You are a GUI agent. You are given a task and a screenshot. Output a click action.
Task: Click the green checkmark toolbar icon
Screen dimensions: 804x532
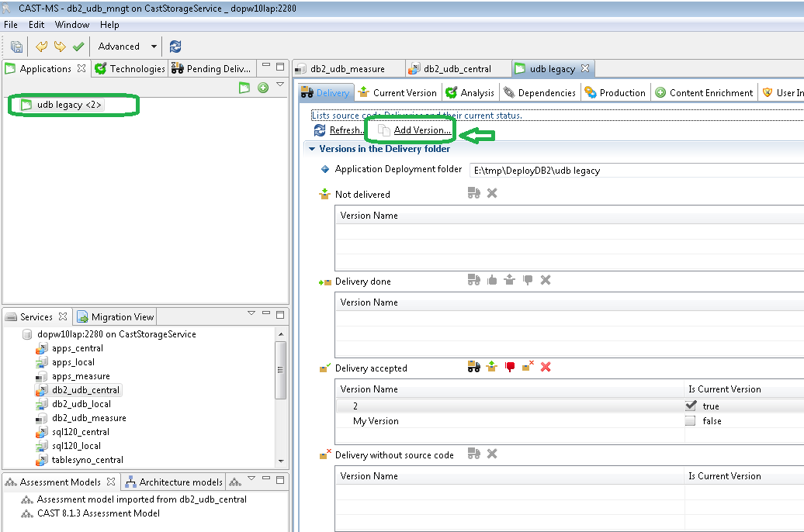coord(78,47)
